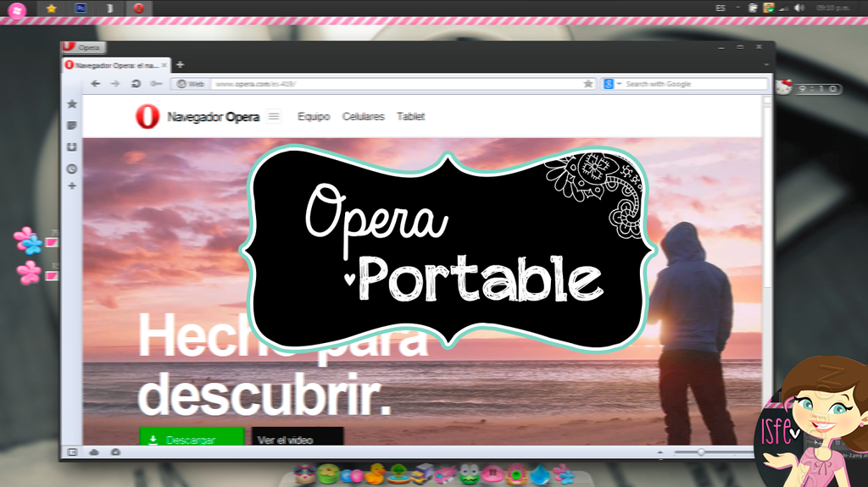The width and height of the screenshot is (868, 487).
Task: Close the 'Navegador Opera' tab
Action: pos(164,65)
